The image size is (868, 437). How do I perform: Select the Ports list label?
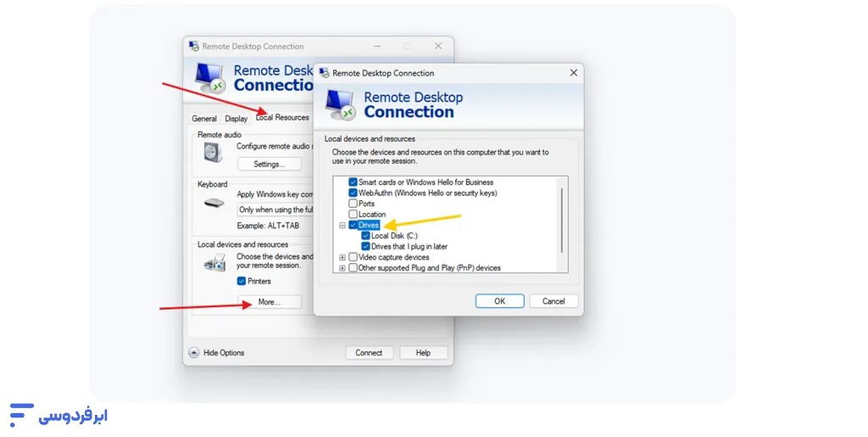pos(366,204)
